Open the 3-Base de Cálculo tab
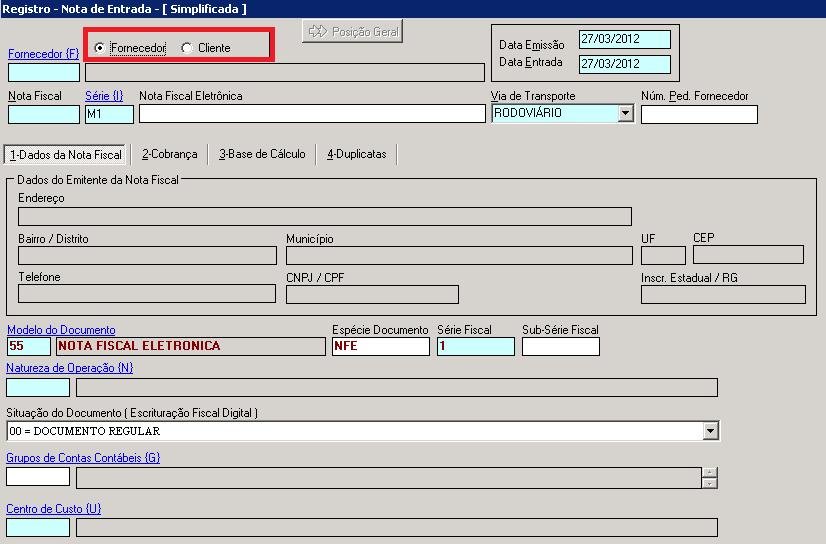Image resolution: width=826 pixels, height=544 pixels. (x=262, y=154)
